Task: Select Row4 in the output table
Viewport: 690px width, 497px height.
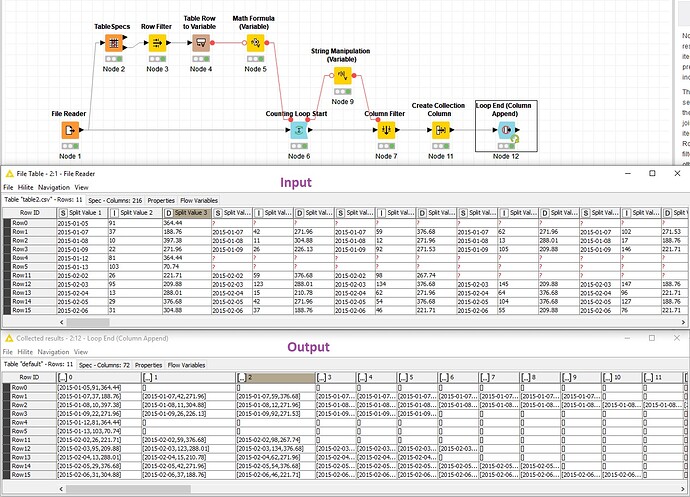Action: (x=29, y=423)
